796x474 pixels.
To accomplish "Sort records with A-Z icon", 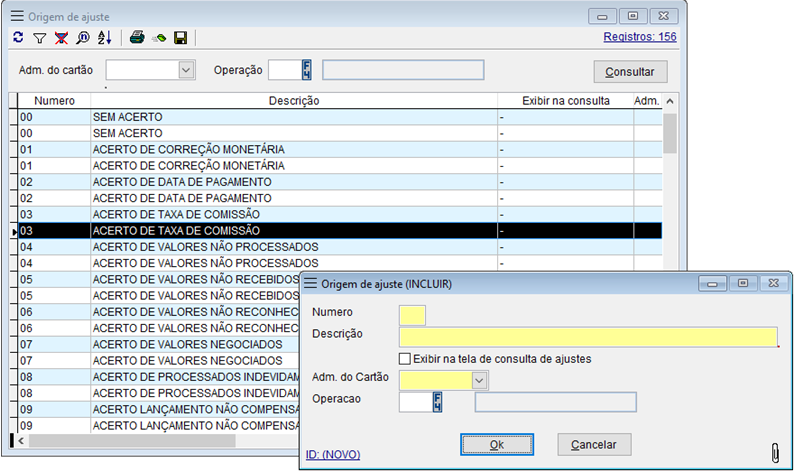I will pyautogui.click(x=105, y=38).
